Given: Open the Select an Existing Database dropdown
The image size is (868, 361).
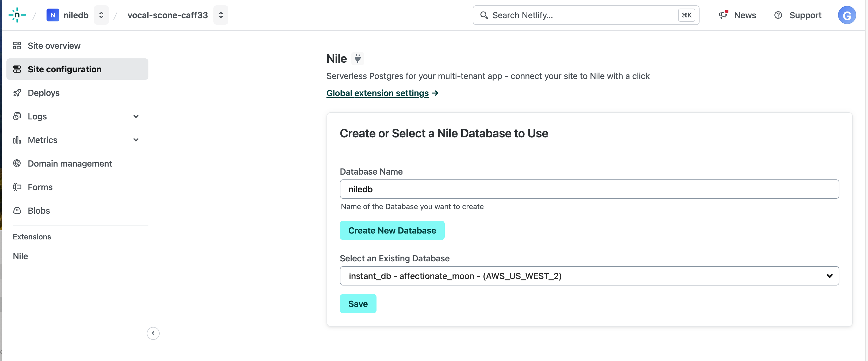Looking at the screenshot, I should pyautogui.click(x=589, y=276).
